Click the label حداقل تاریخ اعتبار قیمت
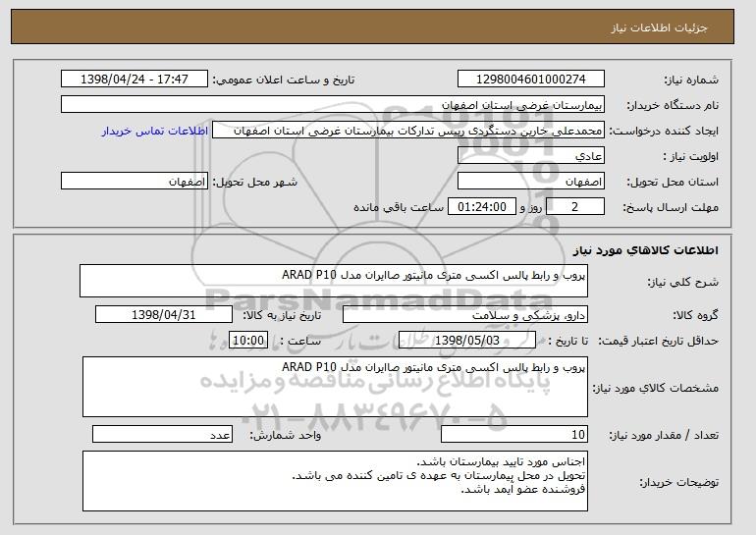The width and height of the screenshot is (756, 535). coord(658,342)
